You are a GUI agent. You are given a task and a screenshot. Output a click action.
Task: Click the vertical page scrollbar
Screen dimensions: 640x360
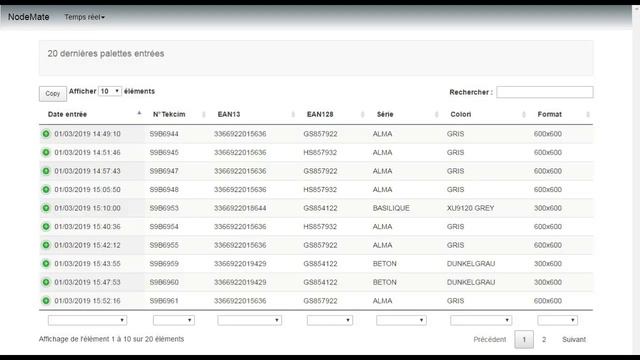pos(636,180)
